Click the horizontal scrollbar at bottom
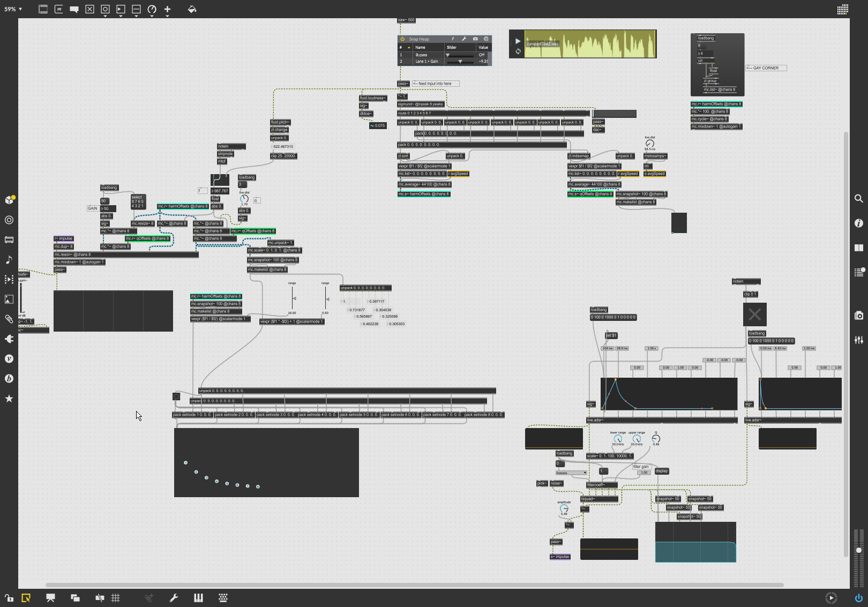 pyautogui.click(x=414, y=584)
